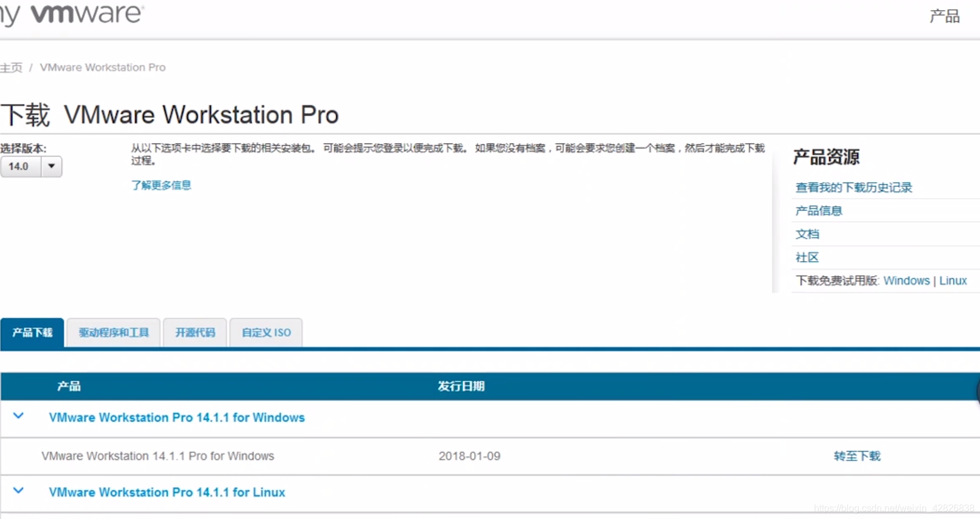Collapse Workstation Pro 14.1.1 for Windows chevron
The width and height of the screenshot is (980, 519).
click(x=18, y=416)
